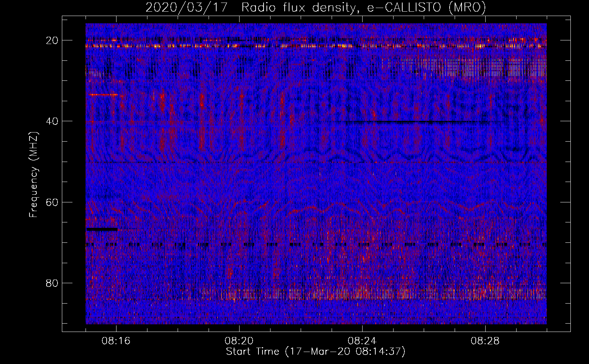Click the short black bar near 67 MHz
Image resolution: width=589 pixels, height=364 pixels.
(x=102, y=229)
